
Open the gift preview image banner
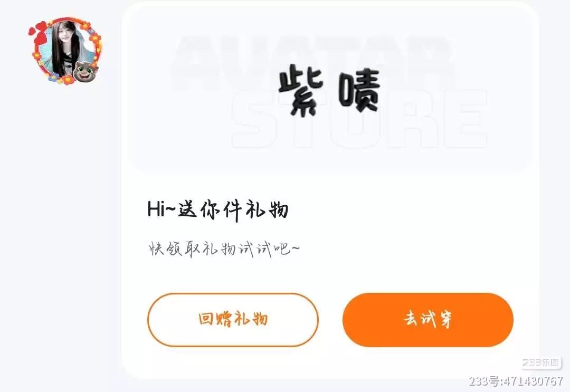tap(329, 90)
